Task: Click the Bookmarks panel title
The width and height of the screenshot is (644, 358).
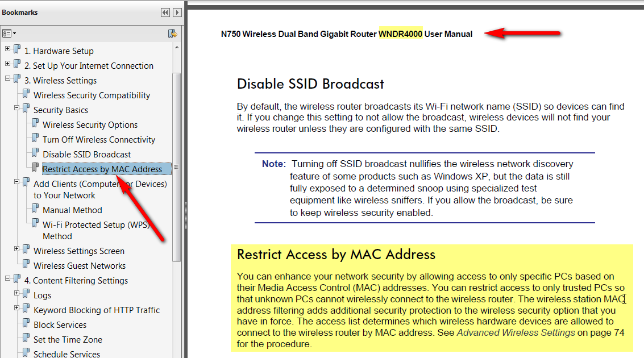Action: click(x=20, y=13)
